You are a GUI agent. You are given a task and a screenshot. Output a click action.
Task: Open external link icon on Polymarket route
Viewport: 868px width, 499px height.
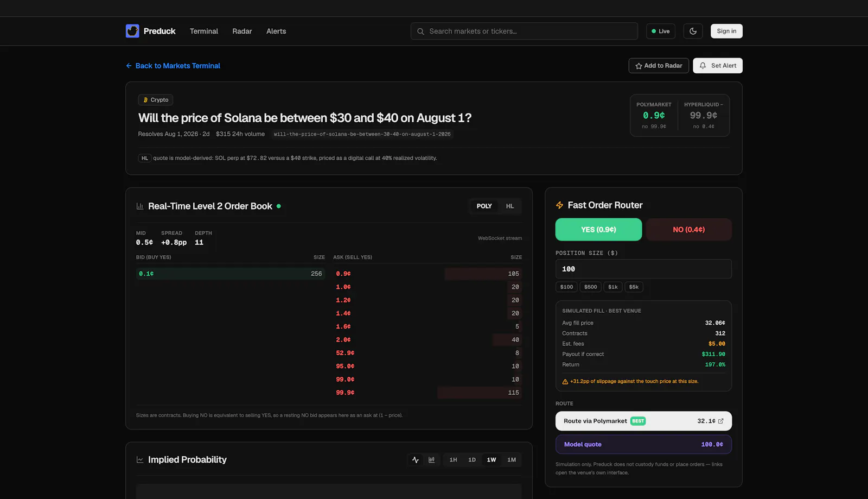click(720, 421)
